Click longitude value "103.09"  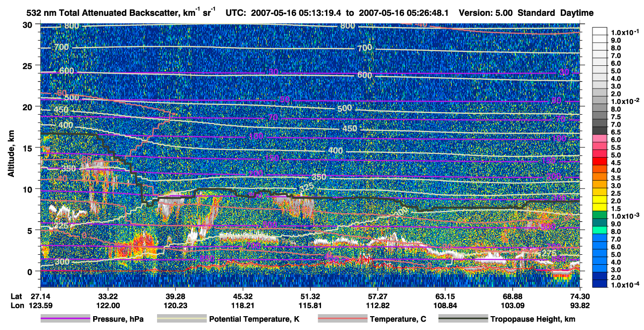click(x=513, y=305)
